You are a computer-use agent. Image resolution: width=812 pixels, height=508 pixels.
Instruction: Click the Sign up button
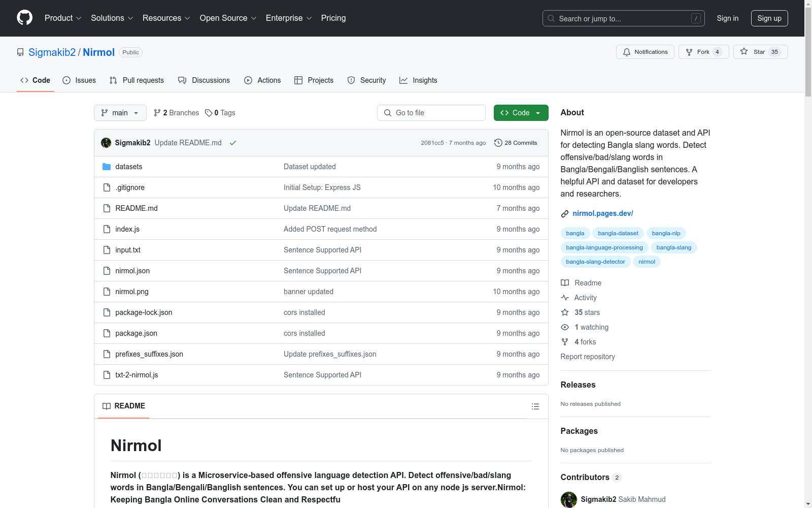point(769,18)
